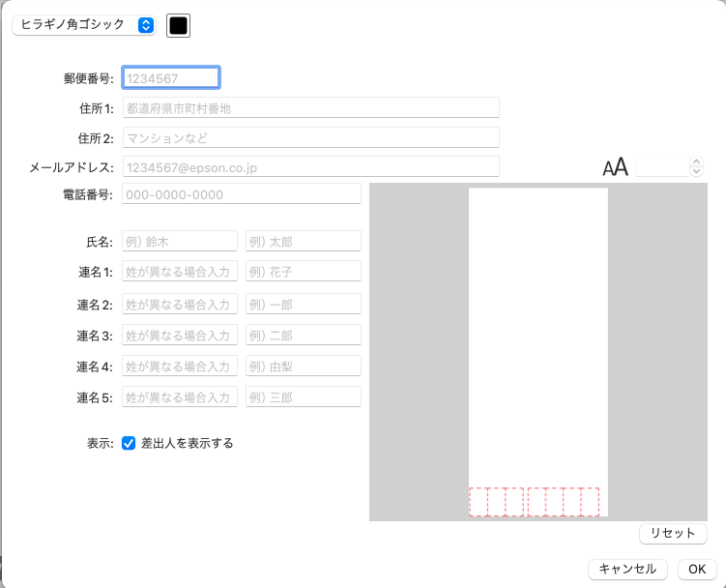Click the リセット button
Image resolution: width=726 pixels, height=588 pixels.
pos(673,533)
